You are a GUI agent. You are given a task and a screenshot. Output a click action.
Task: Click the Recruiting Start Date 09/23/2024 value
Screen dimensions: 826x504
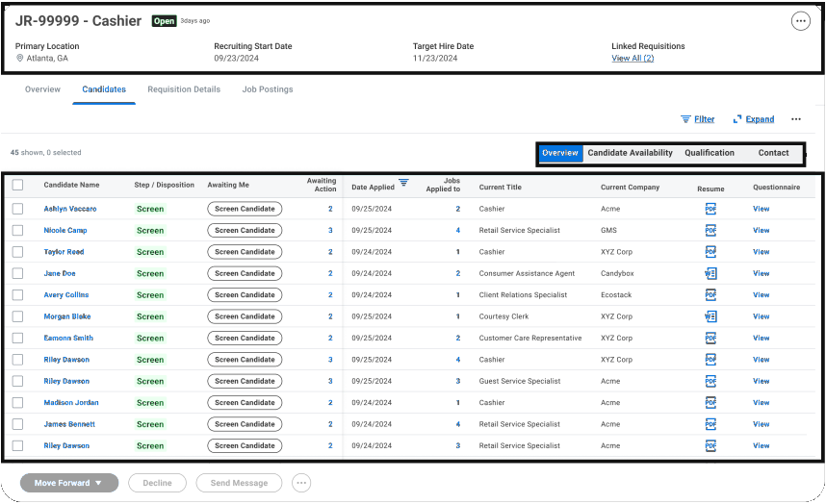tap(236, 59)
